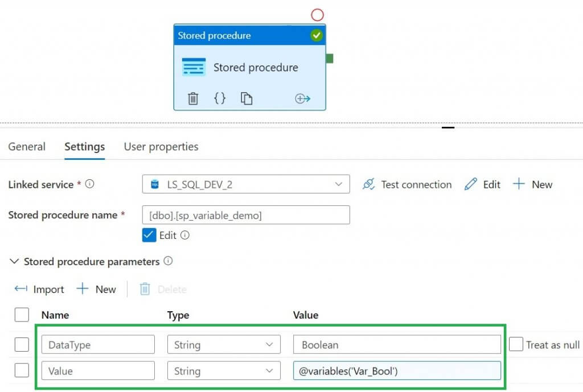The height and width of the screenshot is (392, 583).
Task: Click the info icon next to Edit checkbox
Action: coord(184,235)
